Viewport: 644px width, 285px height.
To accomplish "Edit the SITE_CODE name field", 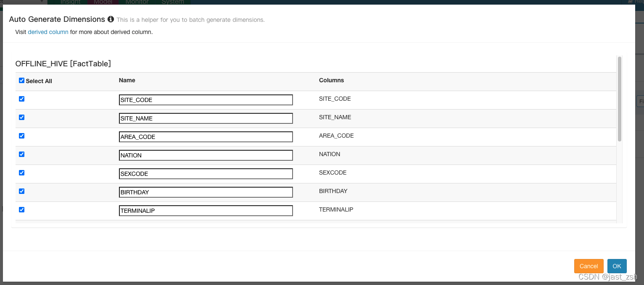I will (206, 100).
